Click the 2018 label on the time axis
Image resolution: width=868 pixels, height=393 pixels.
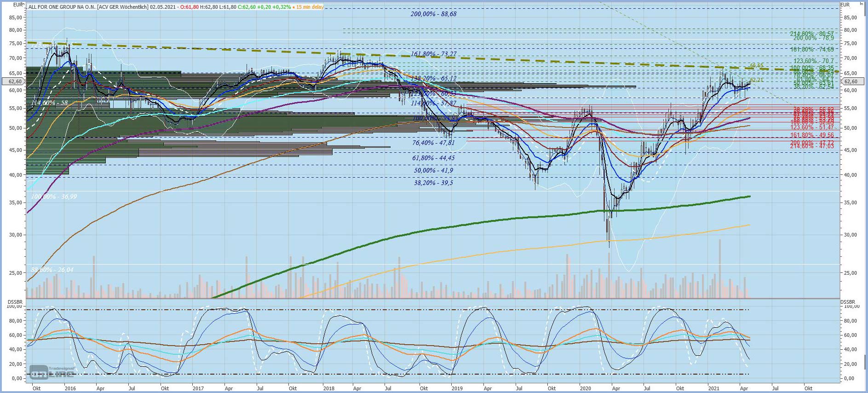(329, 388)
